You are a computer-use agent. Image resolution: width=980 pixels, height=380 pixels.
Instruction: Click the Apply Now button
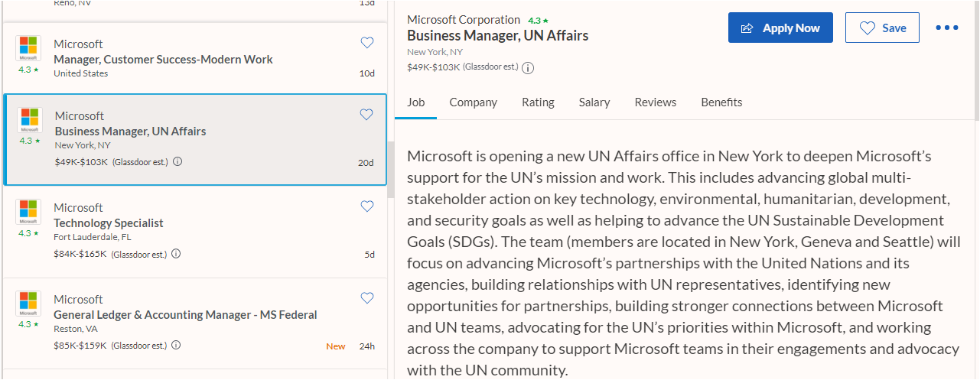click(x=780, y=28)
